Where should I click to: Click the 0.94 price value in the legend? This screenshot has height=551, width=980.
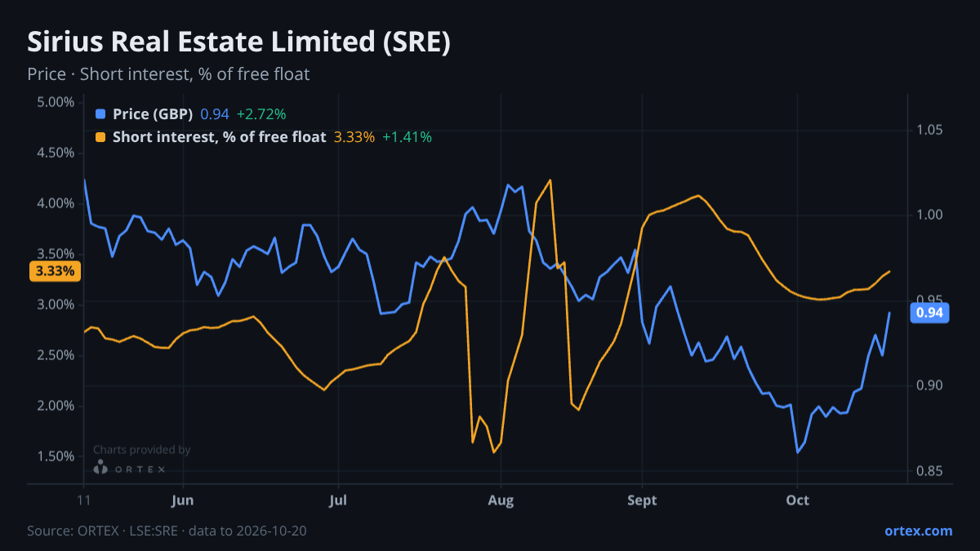coord(215,114)
